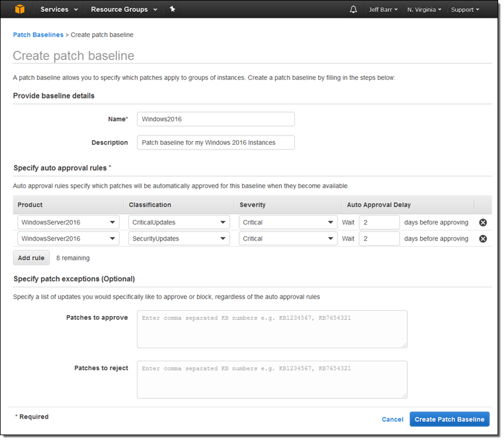Click the AWS cube logo icon
The image size is (504, 441).
click(21, 9)
